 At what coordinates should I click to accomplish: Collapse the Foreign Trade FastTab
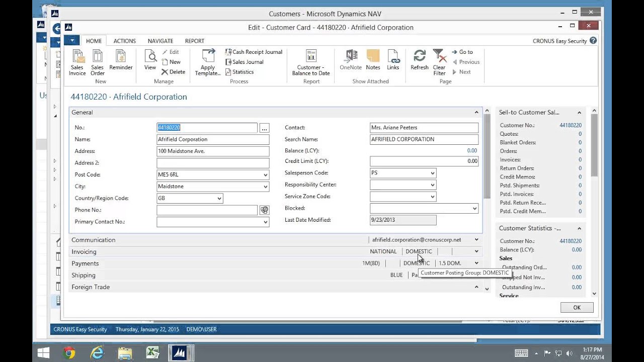coord(476,287)
